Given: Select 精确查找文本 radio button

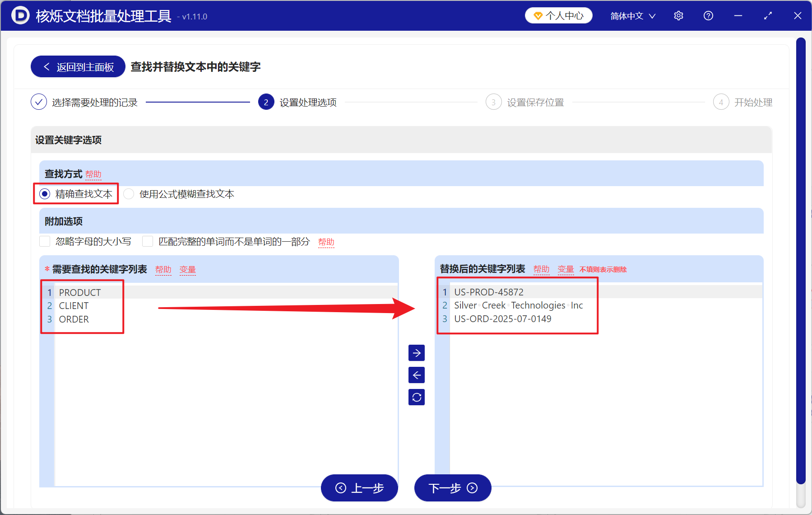Looking at the screenshot, I should [45, 194].
